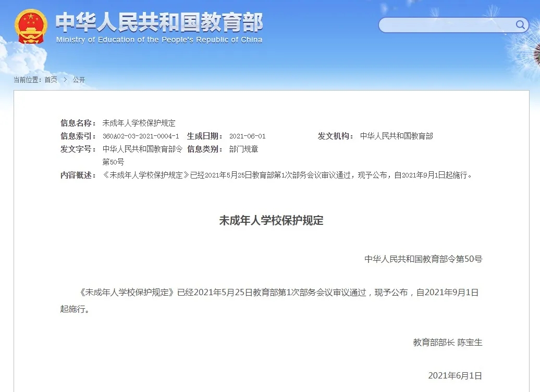
Task: Select the 信息名称 label
Action: pyautogui.click(x=78, y=123)
